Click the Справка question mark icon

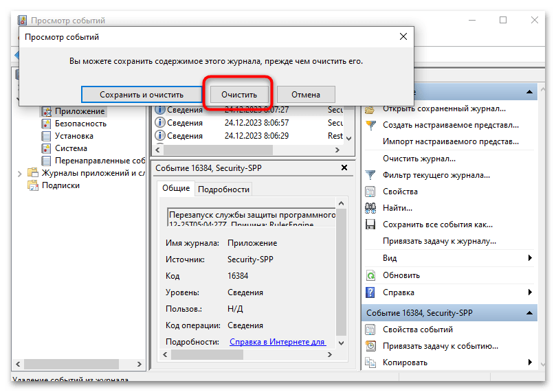370,292
